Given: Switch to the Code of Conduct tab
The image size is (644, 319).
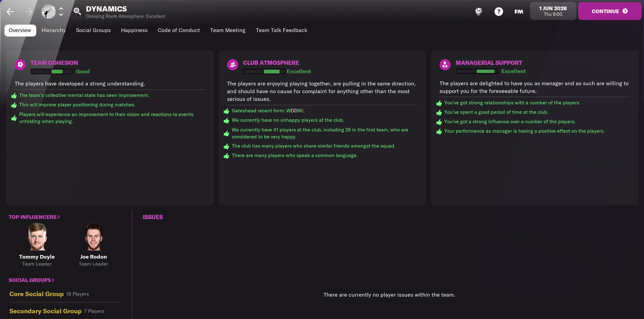Looking at the screenshot, I should (179, 30).
